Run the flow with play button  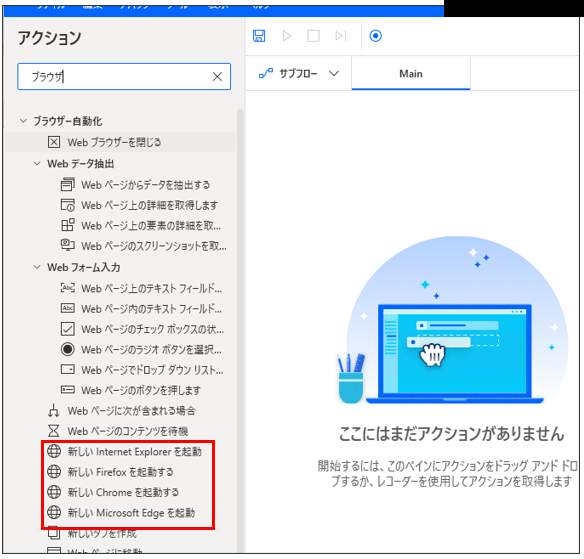(286, 36)
